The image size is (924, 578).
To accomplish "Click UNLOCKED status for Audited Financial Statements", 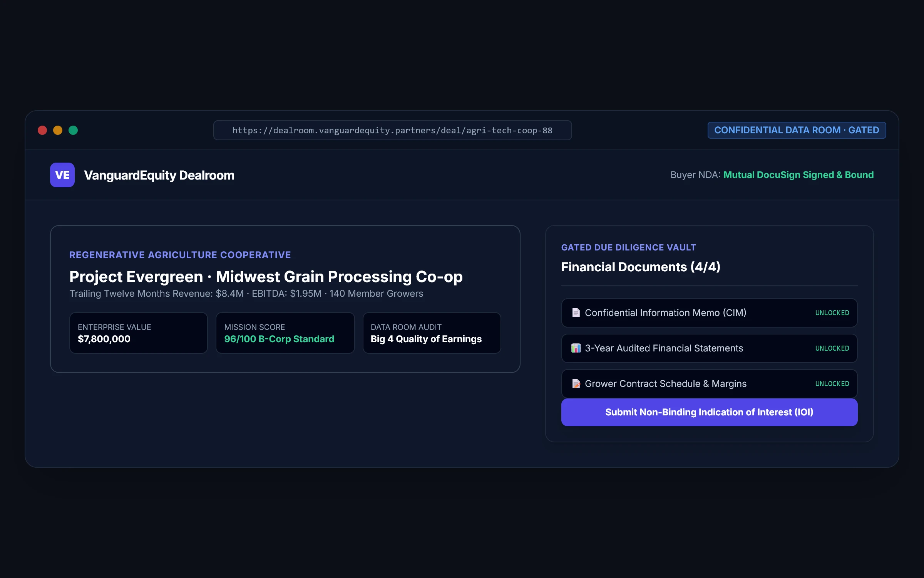I will 832,348.
